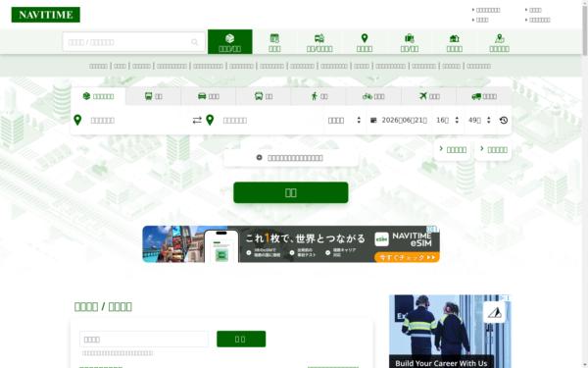Switch to the train tab
This screenshot has height=368, width=588.
click(x=154, y=96)
